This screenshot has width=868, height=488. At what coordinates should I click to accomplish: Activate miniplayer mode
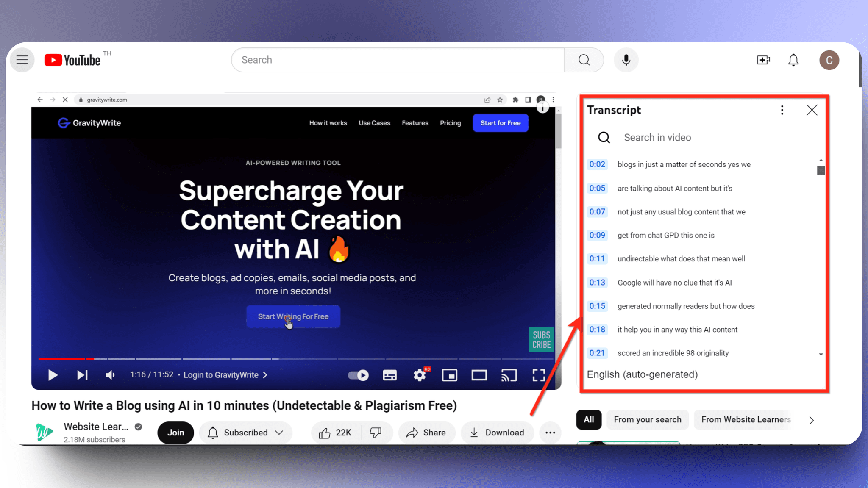tap(449, 375)
